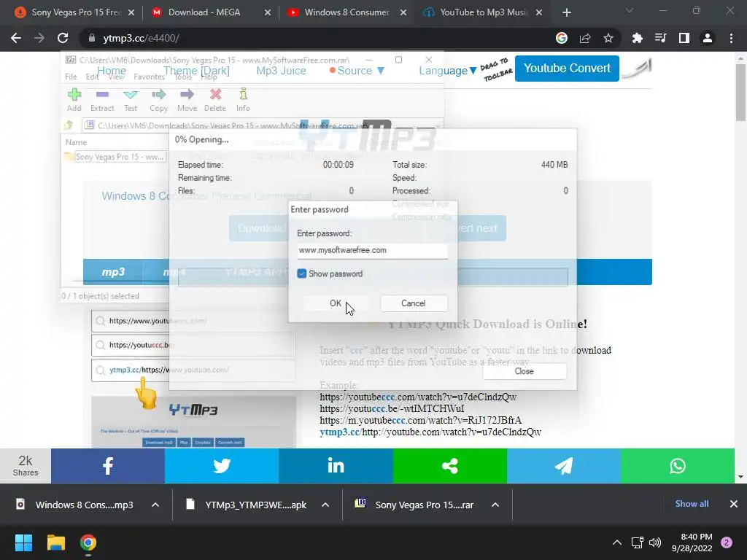This screenshot has width=747, height=560.
Task: Click the 7-Zip Test toolbar icon
Action: [130, 100]
